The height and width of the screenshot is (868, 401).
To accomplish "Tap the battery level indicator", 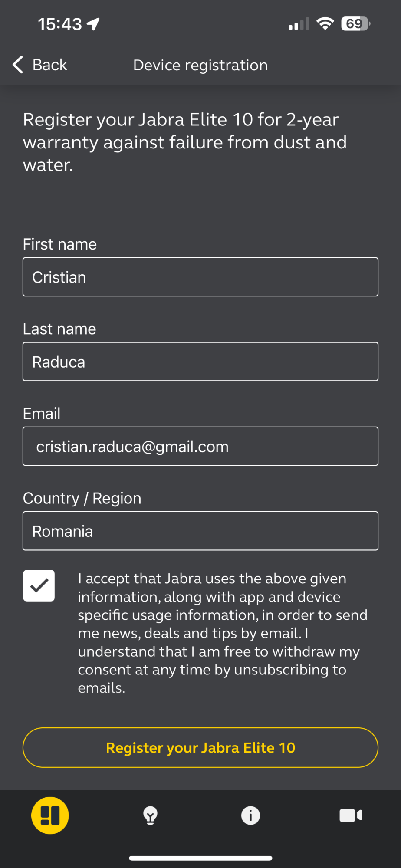I will [x=355, y=23].
